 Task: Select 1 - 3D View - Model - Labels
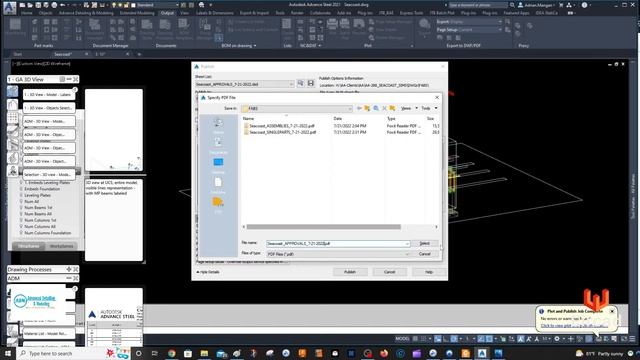49,95
